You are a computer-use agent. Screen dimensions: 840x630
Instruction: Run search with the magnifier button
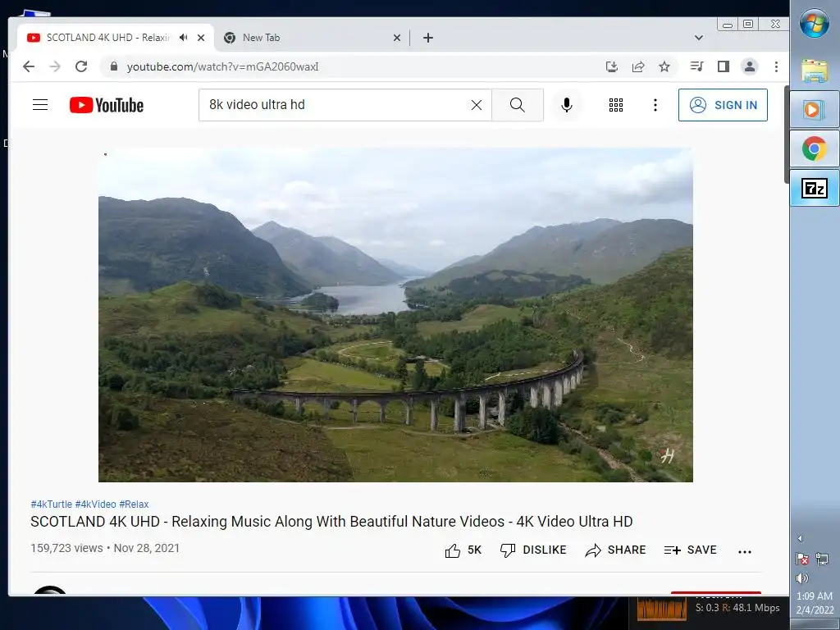coord(518,105)
